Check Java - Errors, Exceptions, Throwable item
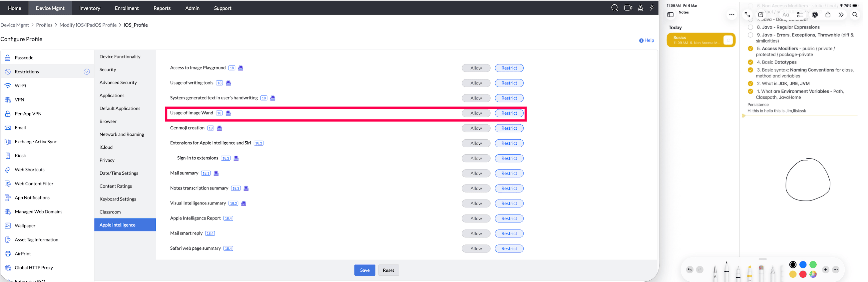Screen dimensions: 868x282 pos(750,35)
